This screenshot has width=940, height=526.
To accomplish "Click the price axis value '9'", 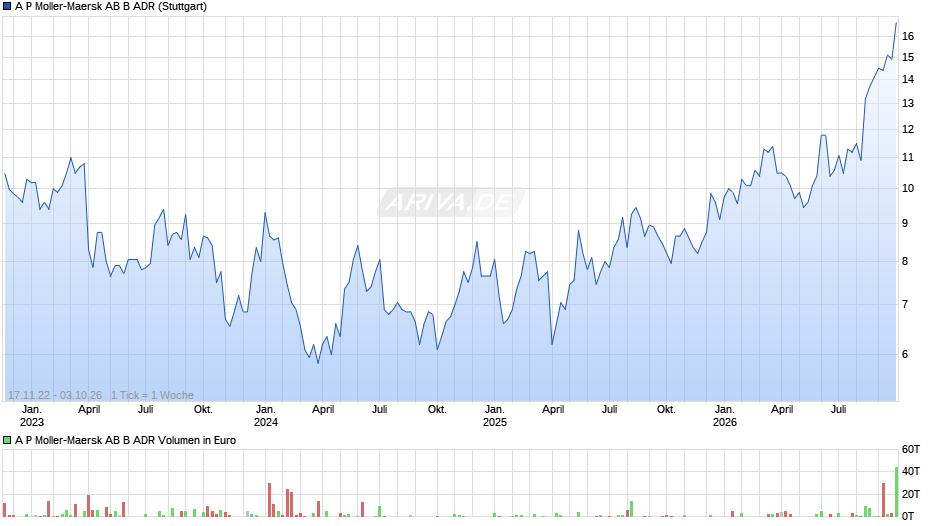I will [905, 223].
